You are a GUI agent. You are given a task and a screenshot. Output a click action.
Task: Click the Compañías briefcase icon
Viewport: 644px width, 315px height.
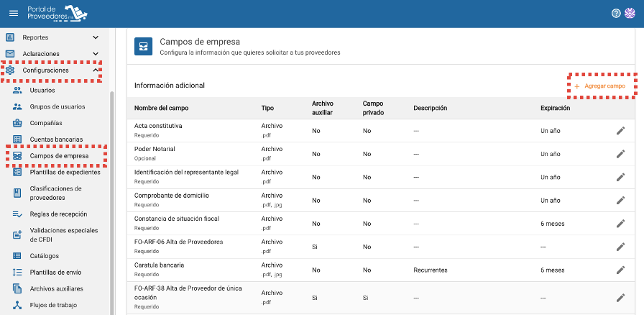coord(17,123)
